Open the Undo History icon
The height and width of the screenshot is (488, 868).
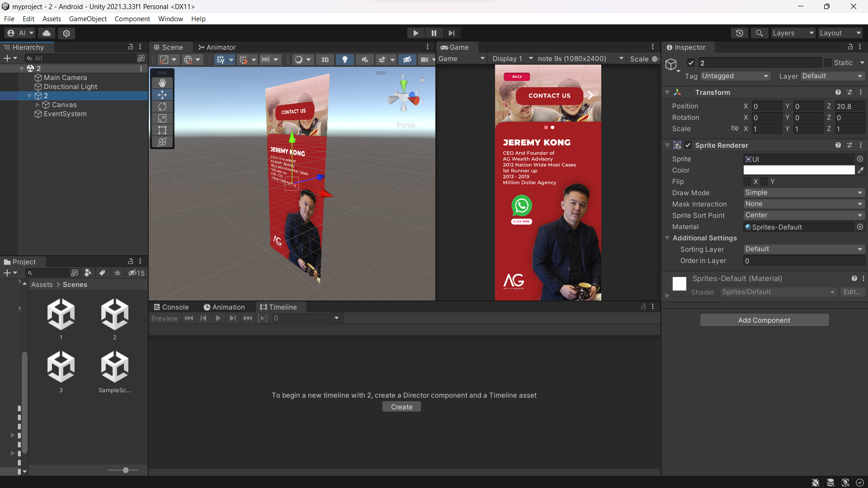[x=740, y=33]
